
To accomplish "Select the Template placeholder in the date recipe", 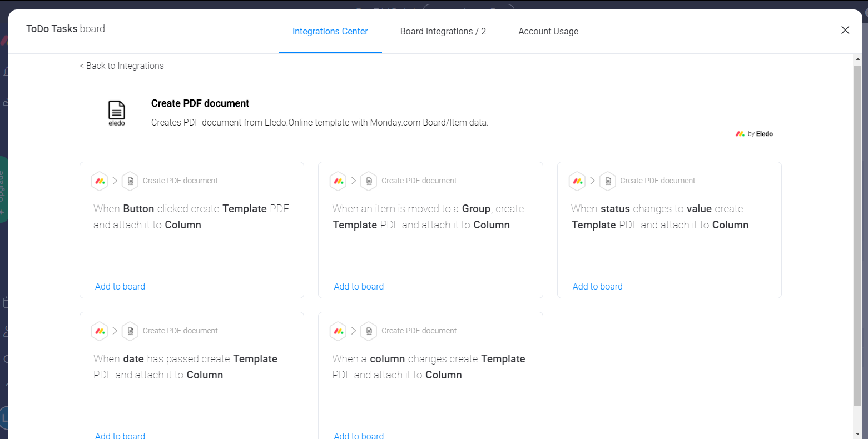I will pos(255,358).
